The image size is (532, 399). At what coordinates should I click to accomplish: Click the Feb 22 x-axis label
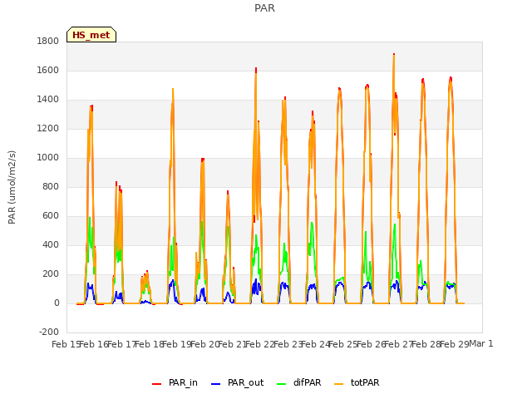click(x=260, y=344)
